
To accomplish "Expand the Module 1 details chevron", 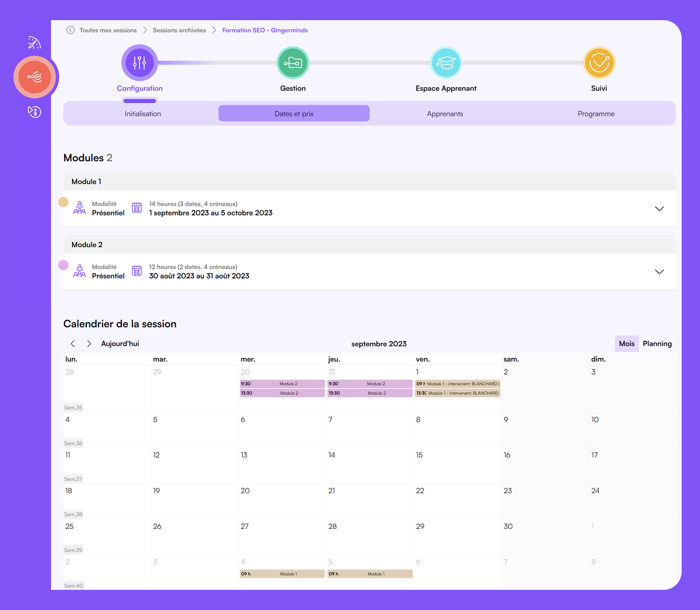I will point(659,208).
